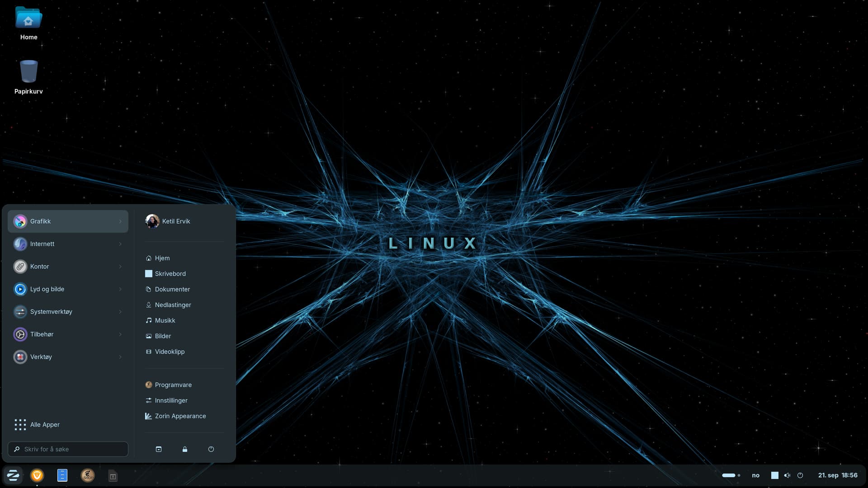868x488 pixels.
Task: Switch keyboard layout via 'no' indicator
Action: (x=755, y=475)
